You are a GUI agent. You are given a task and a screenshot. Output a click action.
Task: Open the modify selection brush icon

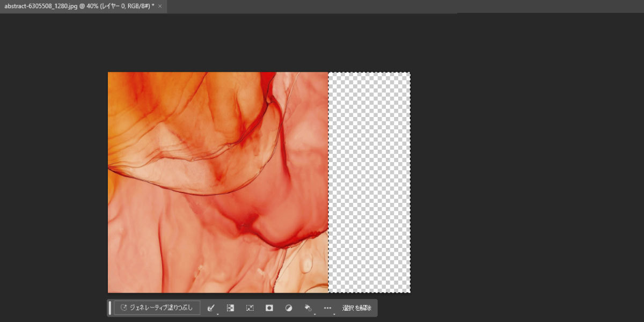point(211,308)
